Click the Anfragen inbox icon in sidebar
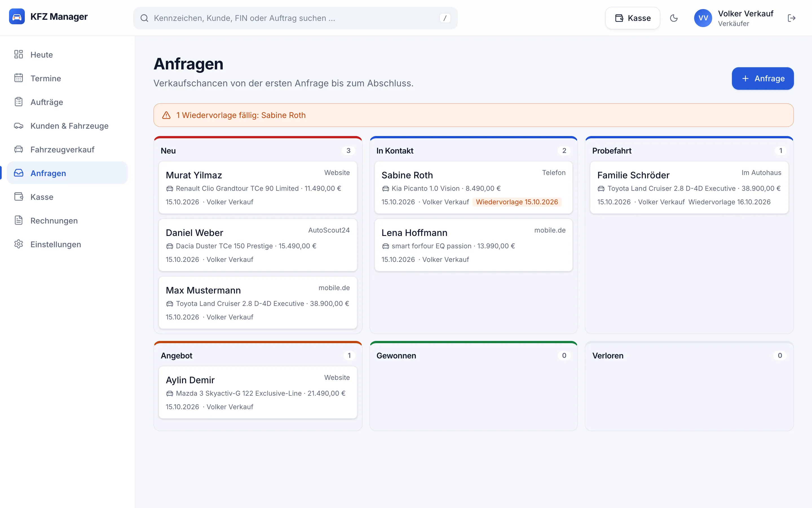Screen dimensions: 812x508 pyautogui.click(x=18, y=173)
